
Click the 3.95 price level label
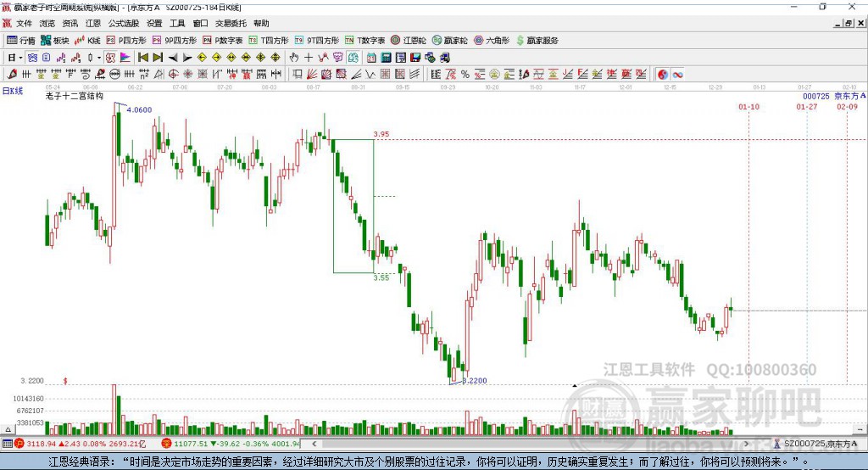[x=381, y=134]
